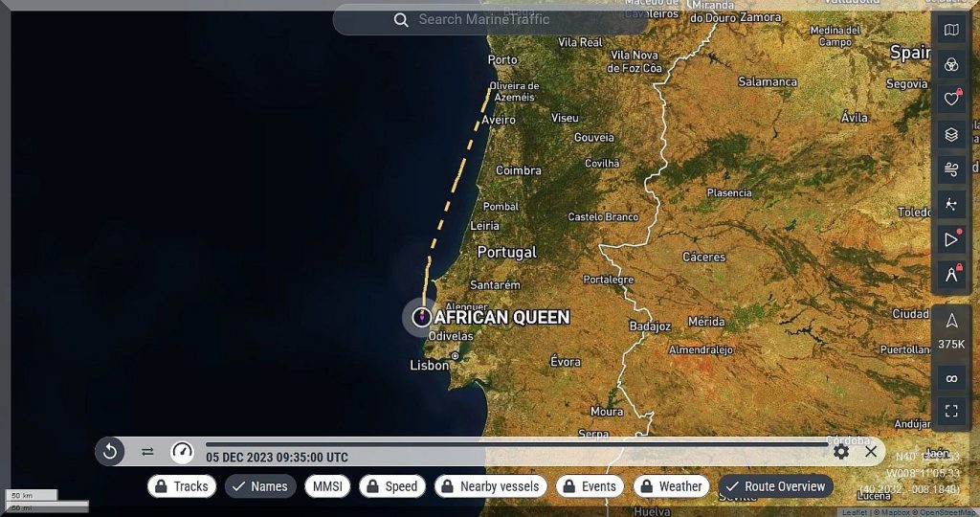
Task: Restart the track playback
Action: [110, 451]
